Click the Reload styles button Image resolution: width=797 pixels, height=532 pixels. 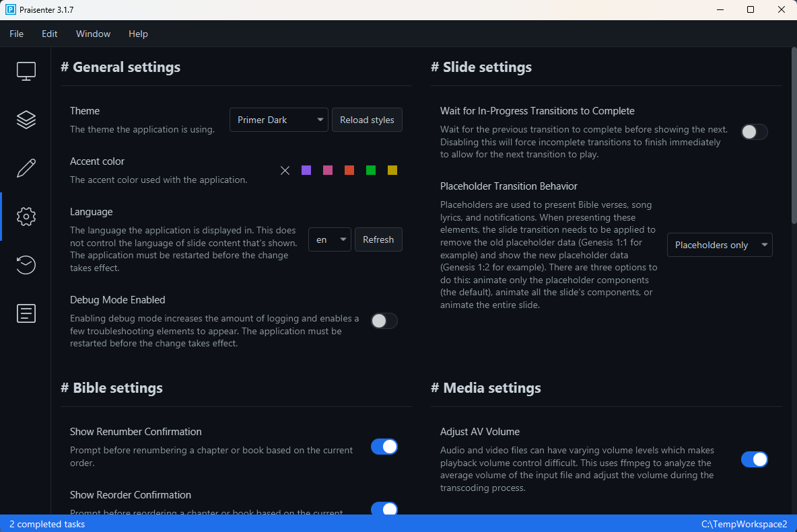(367, 120)
